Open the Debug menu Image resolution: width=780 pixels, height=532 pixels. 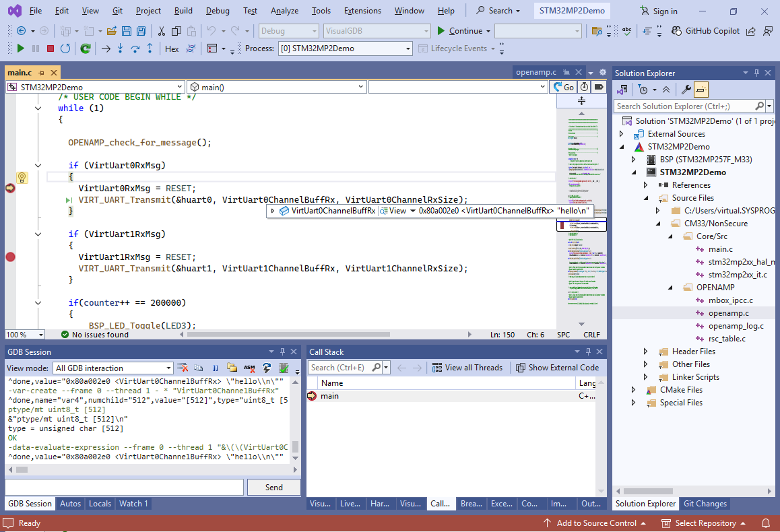pos(218,11)
